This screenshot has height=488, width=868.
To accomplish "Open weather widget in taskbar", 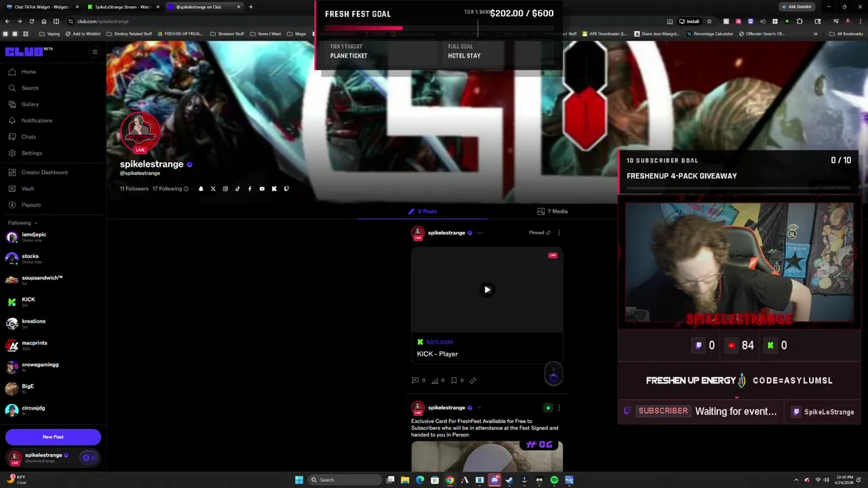I will point(15,480).
